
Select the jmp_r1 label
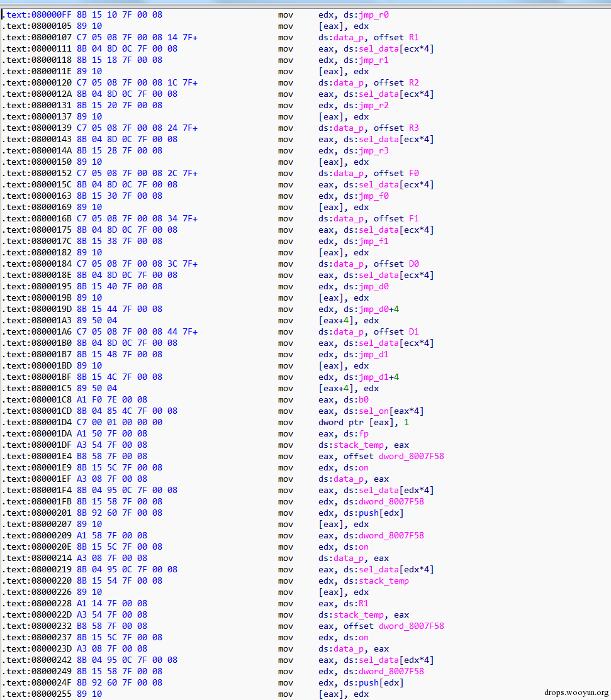point(374,60)
